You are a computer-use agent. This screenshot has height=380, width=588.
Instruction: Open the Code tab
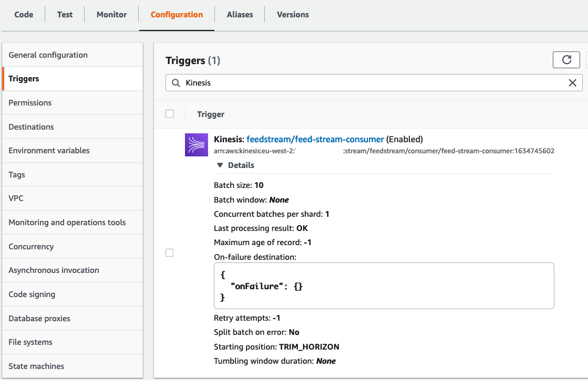[x=24, y=15]
